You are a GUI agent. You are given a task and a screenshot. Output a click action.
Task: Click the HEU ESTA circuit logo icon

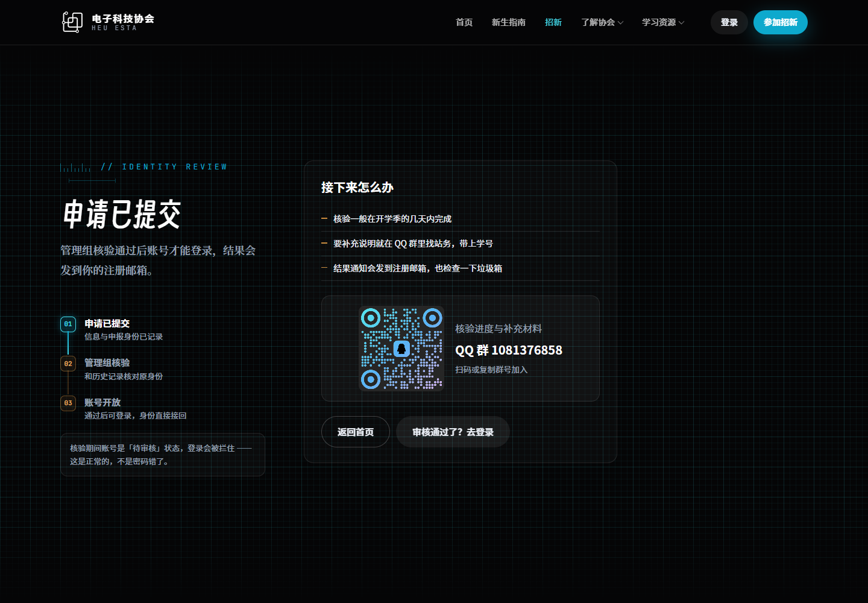pyautogui.click(x=72, y=22)
